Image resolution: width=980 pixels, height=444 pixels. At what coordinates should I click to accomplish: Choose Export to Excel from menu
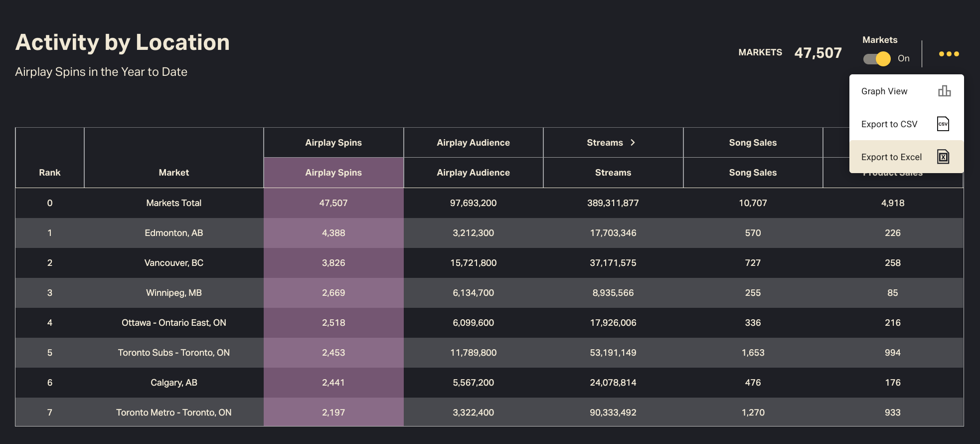[891, 157]
